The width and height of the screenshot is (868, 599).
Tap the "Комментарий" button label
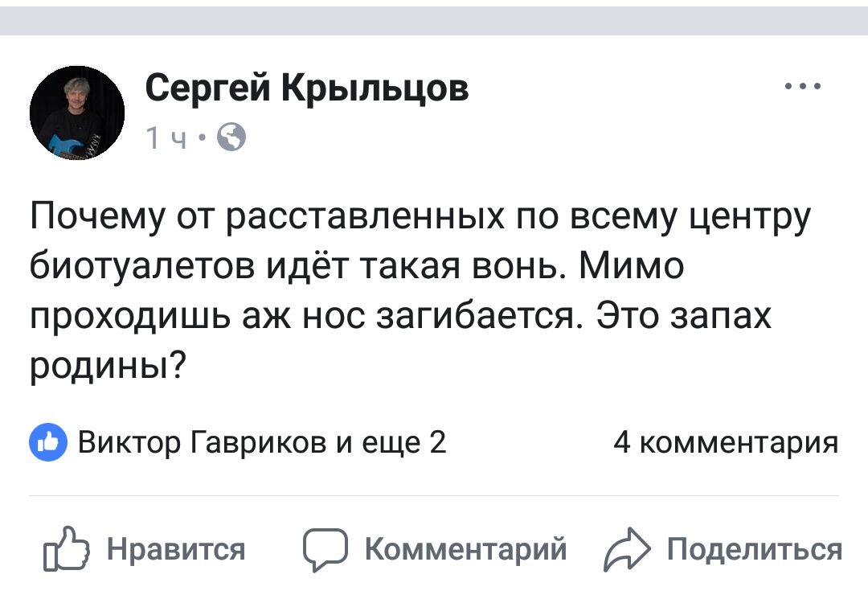click(465, 550)
